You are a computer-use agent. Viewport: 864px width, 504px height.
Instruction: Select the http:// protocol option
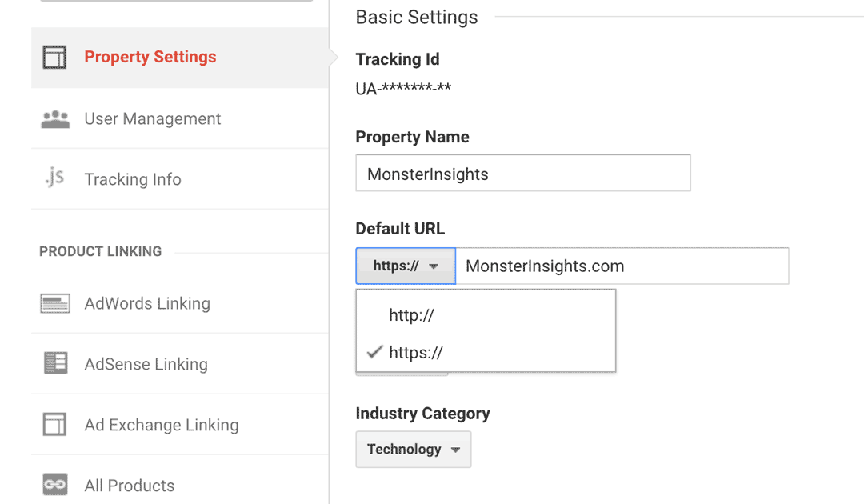(410, 315)
